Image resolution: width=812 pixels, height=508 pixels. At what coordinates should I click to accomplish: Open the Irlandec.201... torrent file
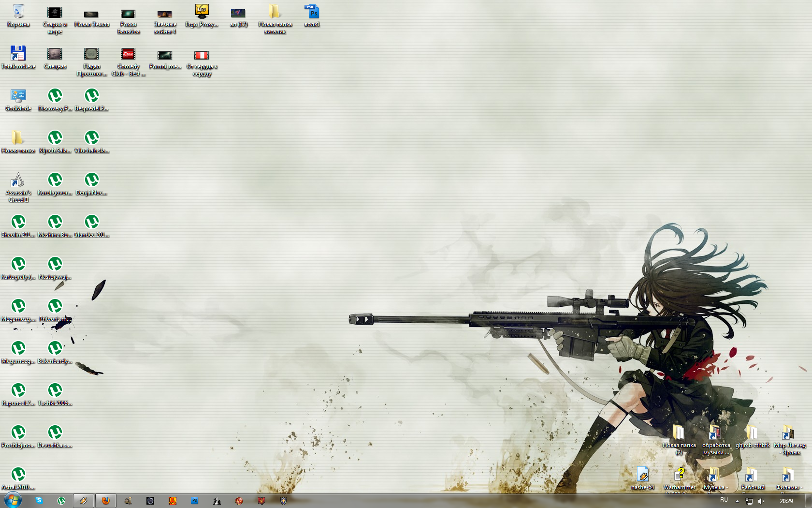92,226
